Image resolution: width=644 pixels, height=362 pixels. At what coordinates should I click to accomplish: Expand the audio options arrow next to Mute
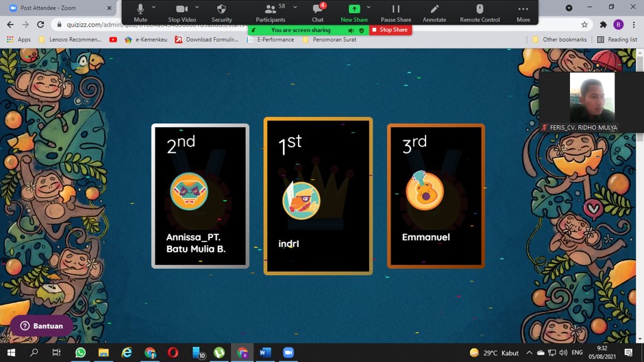(x=153, y=8)
